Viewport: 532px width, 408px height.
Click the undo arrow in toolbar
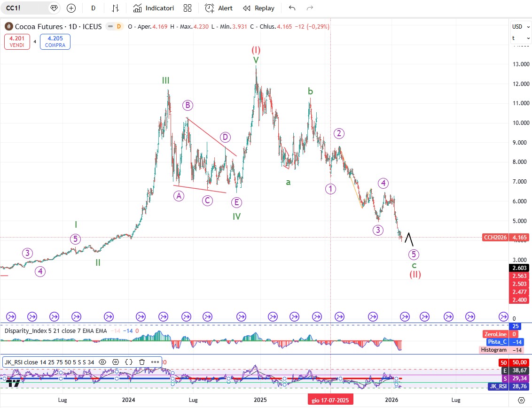point(292,8)
